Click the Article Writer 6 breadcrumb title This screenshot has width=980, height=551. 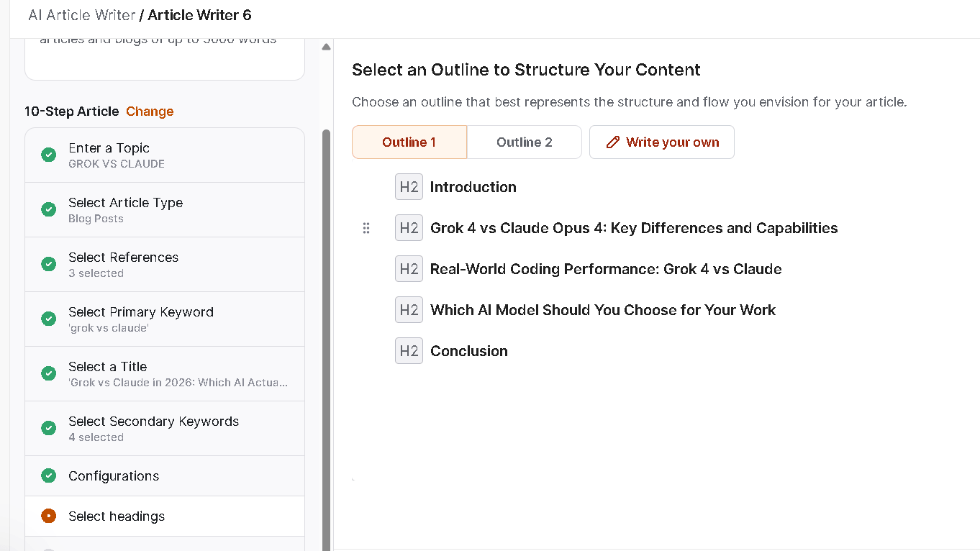(x=200, y=15)
